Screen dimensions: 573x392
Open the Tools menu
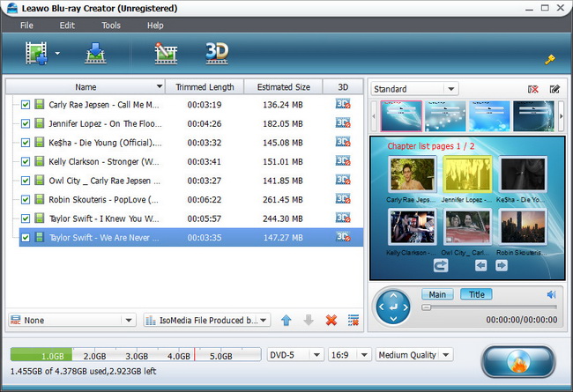(x=111, y=26)
